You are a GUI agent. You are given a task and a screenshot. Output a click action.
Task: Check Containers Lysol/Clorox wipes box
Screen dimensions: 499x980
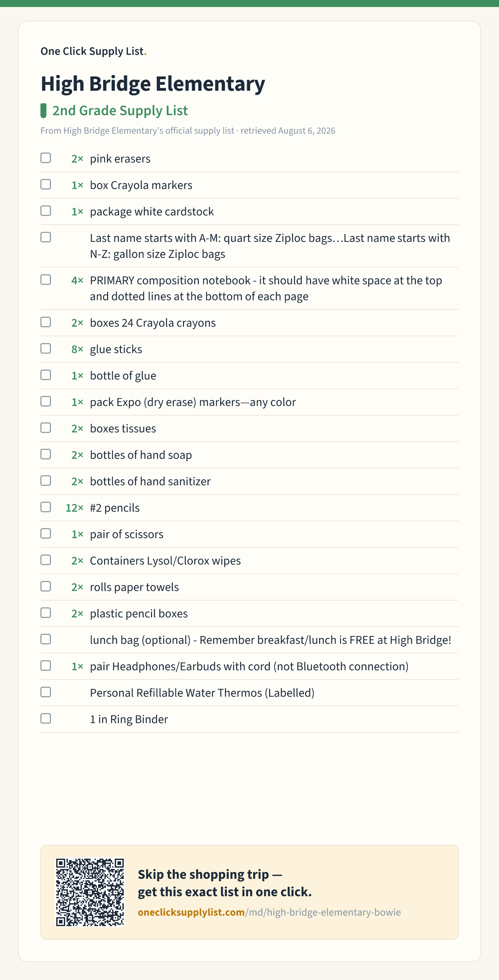coord(46,560)
